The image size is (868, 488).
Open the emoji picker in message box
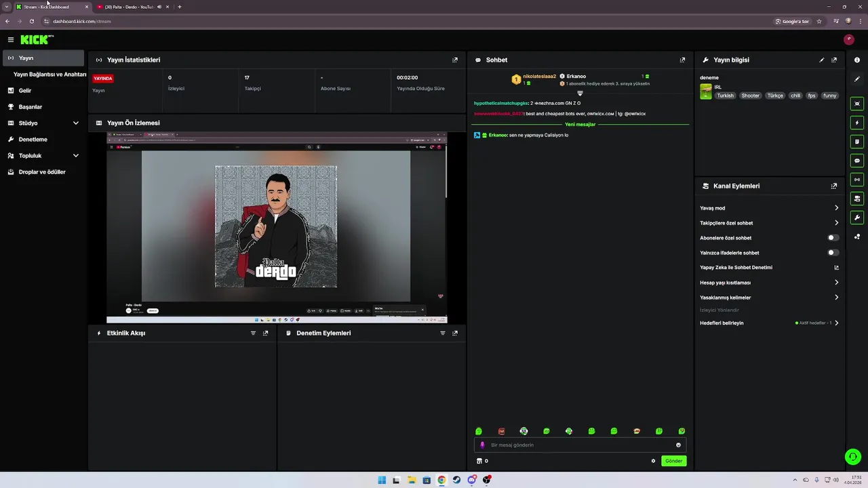(678, 445)
